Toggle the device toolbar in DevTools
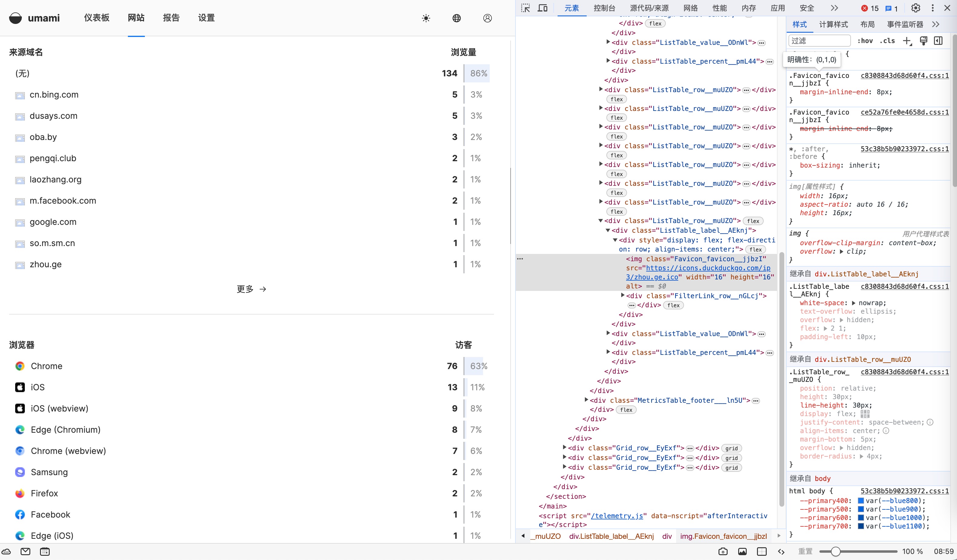The image size is (957, 560). click(543, 8)
